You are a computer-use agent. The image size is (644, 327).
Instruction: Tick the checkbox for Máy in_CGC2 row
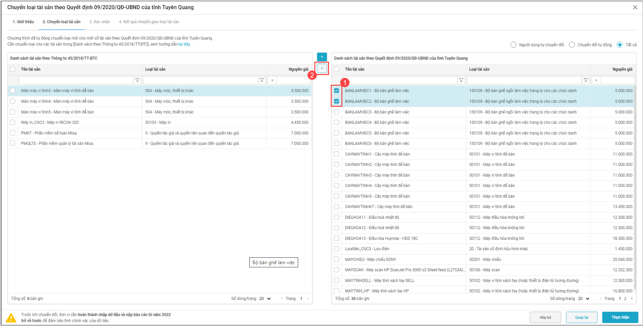pyautogui.click(x=13, y=123)
